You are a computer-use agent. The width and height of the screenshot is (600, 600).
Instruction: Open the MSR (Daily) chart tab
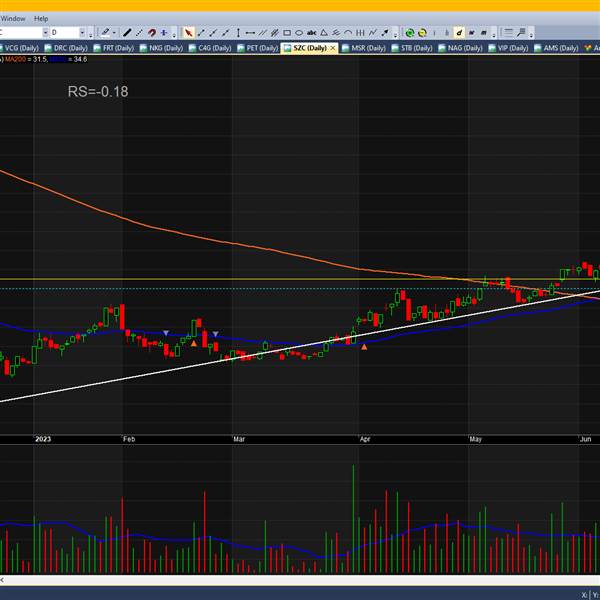point(364,48)
